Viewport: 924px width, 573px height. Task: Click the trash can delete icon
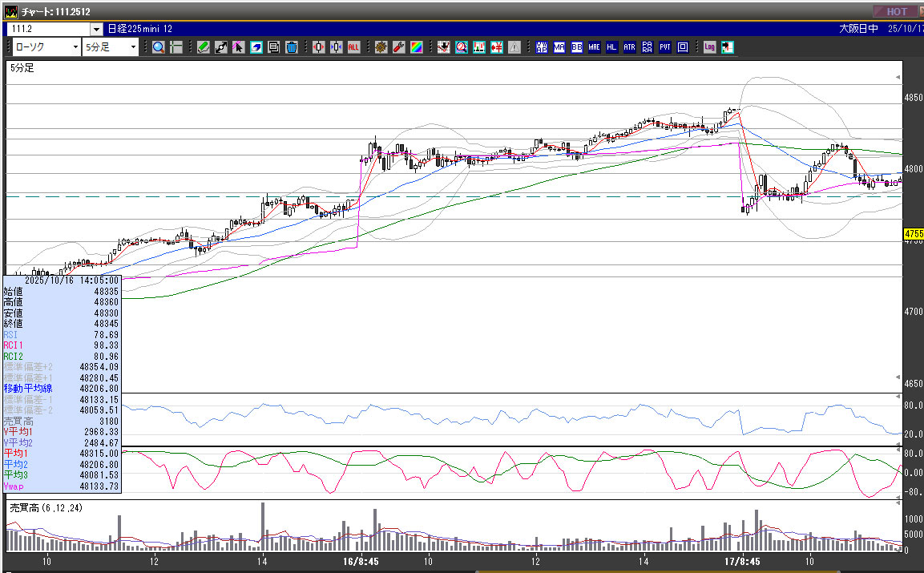291,47
